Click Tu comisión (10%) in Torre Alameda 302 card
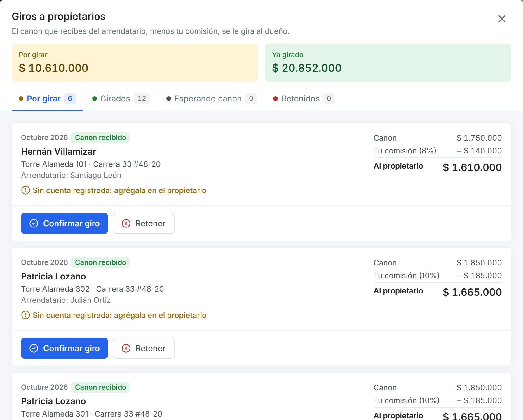This screenshot has height=420, width=523. click(x=407, y=276)
